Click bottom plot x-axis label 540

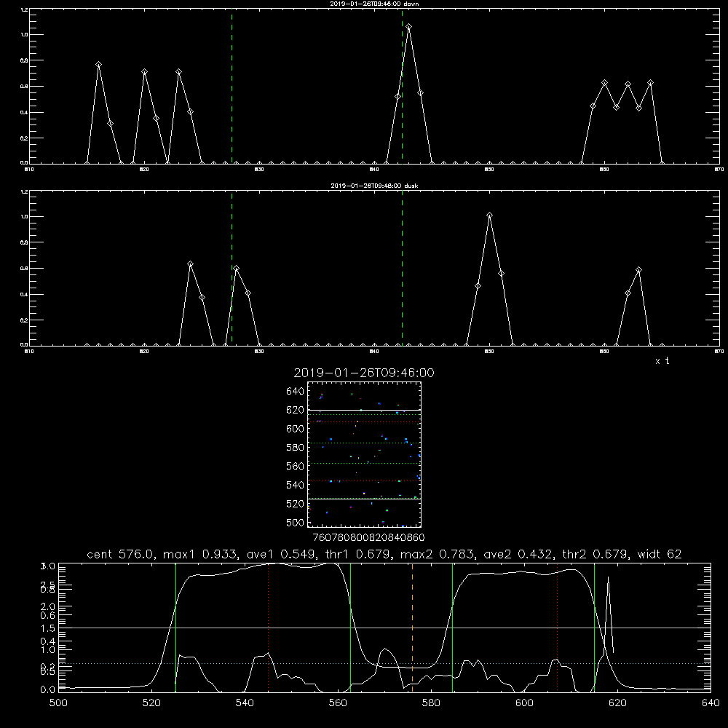(x=245, y=703)
